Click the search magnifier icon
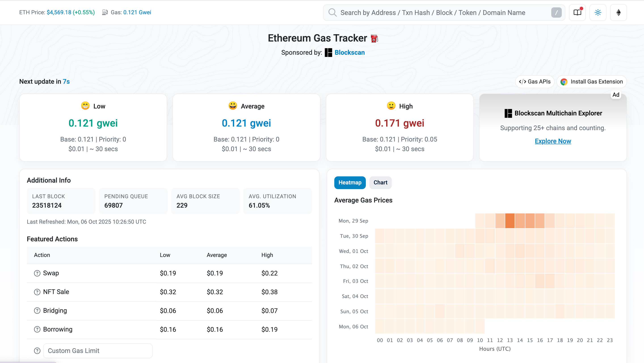The height and width of the screenshot is (363, 644). (333, 13)
